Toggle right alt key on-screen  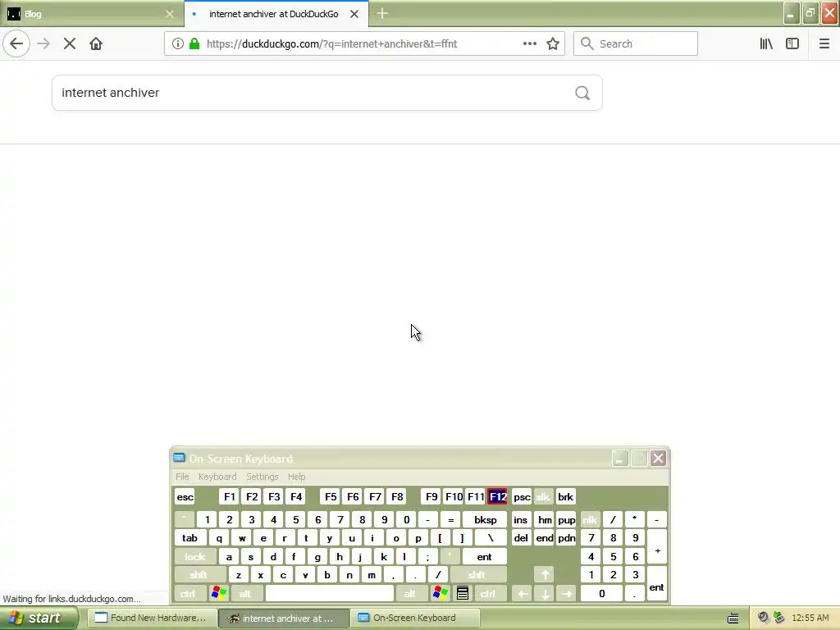[x=410, y=594]
